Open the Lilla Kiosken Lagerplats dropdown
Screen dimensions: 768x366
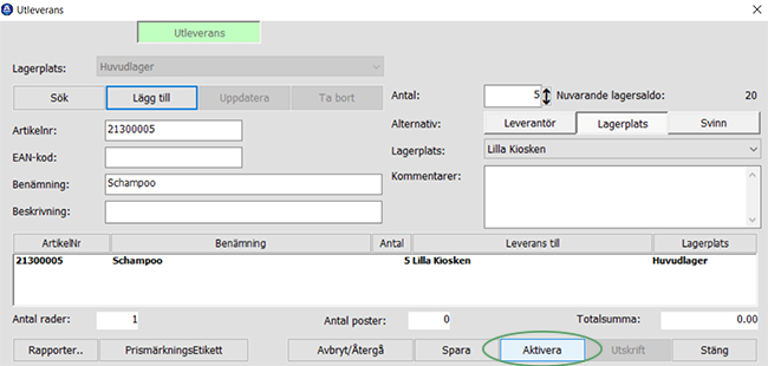(x=622, y=149)
